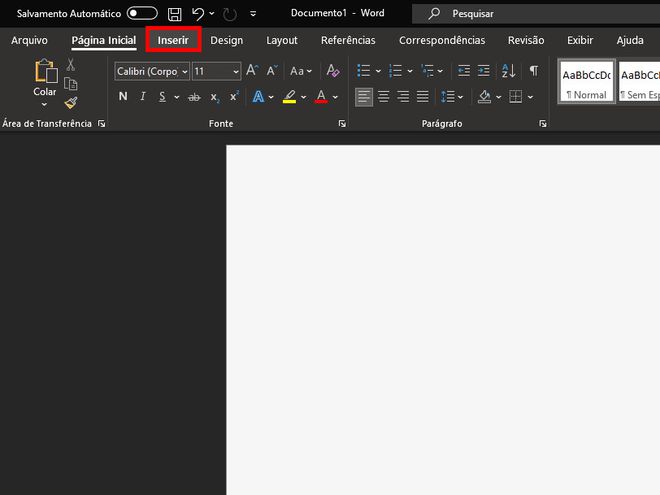
Task: Apply the Normal style
Action: pyautogui.click(x=586, y=82)
